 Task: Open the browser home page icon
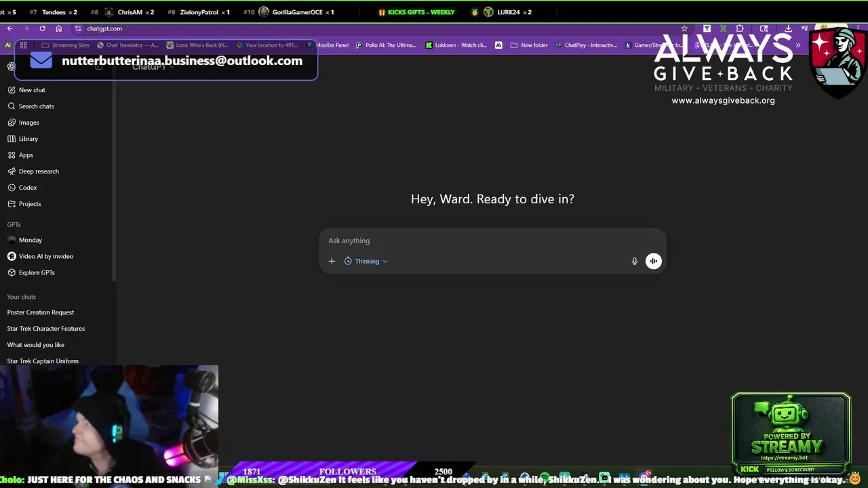pos(58,28)
